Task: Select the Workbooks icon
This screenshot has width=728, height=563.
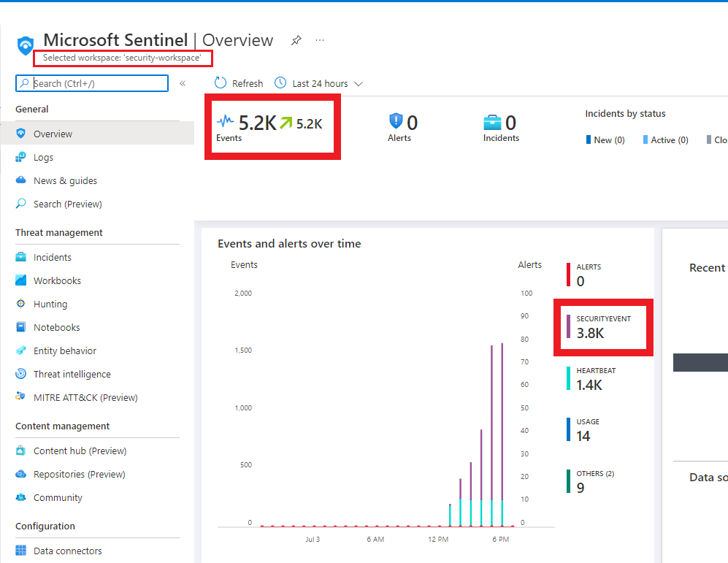Action: pos(20,280)
